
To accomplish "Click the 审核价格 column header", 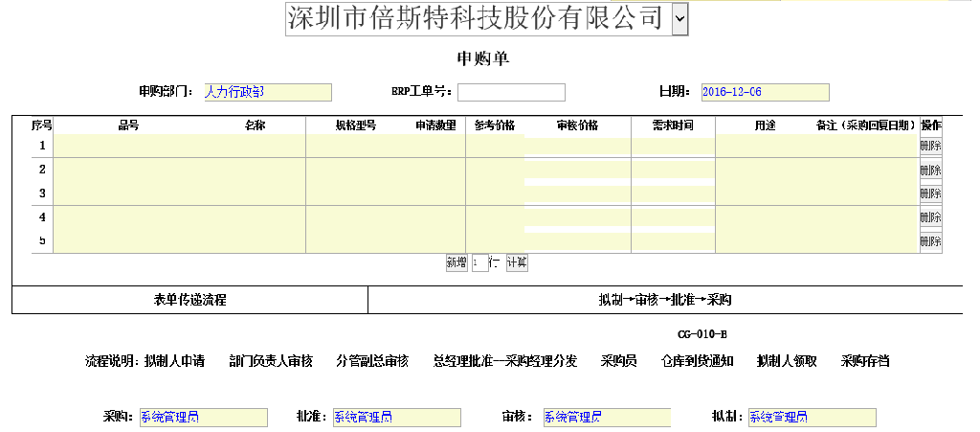I will 577,125.
